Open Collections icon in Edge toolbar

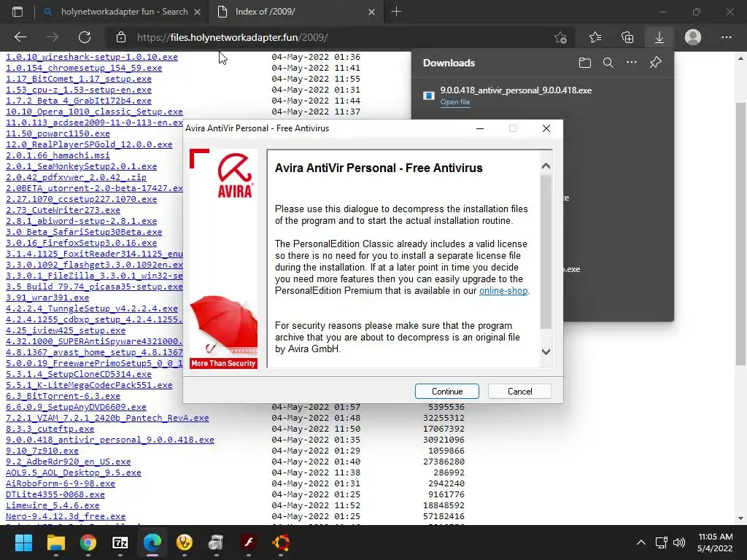627,37
